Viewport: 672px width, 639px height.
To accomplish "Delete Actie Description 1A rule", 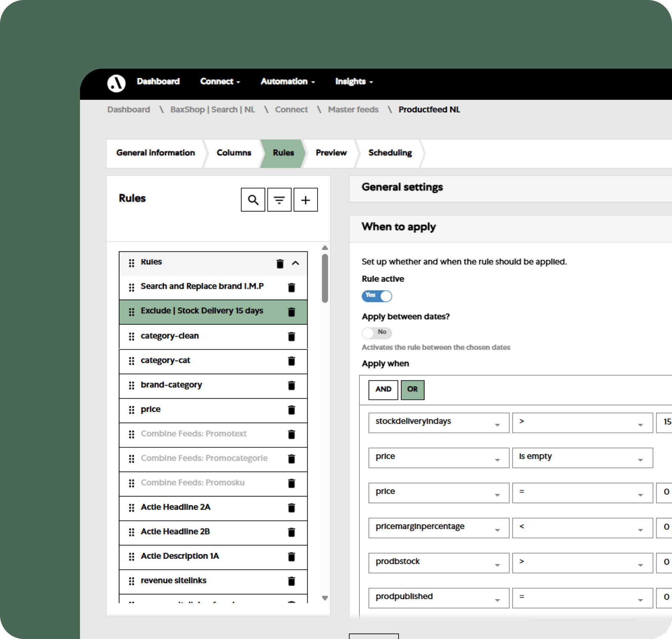I will 291,557.
